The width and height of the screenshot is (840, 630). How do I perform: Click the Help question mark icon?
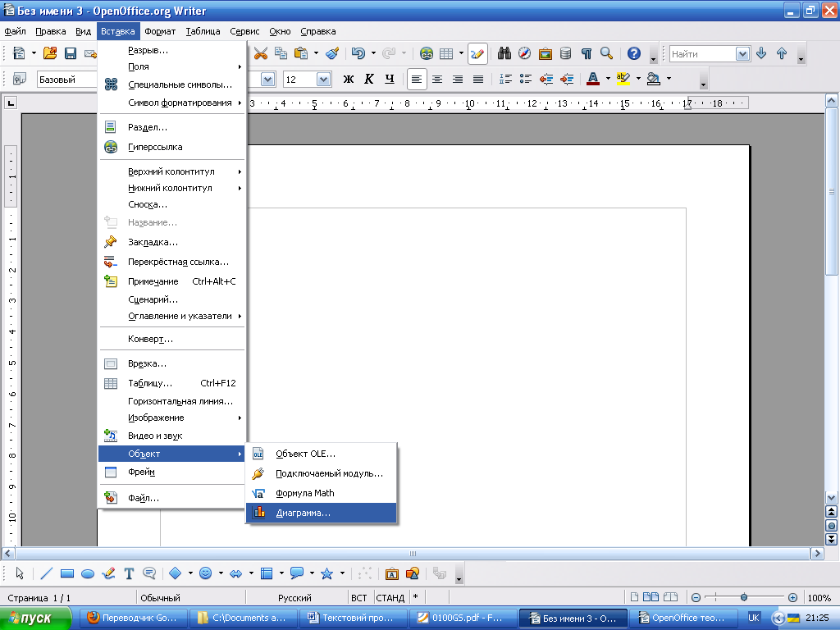[x=634, y=53]
